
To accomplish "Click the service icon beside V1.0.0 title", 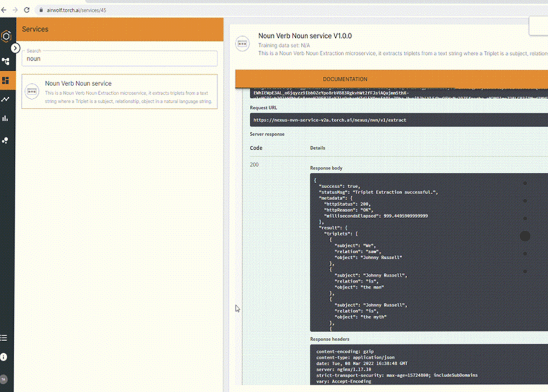I will click(x=242, y=44).
